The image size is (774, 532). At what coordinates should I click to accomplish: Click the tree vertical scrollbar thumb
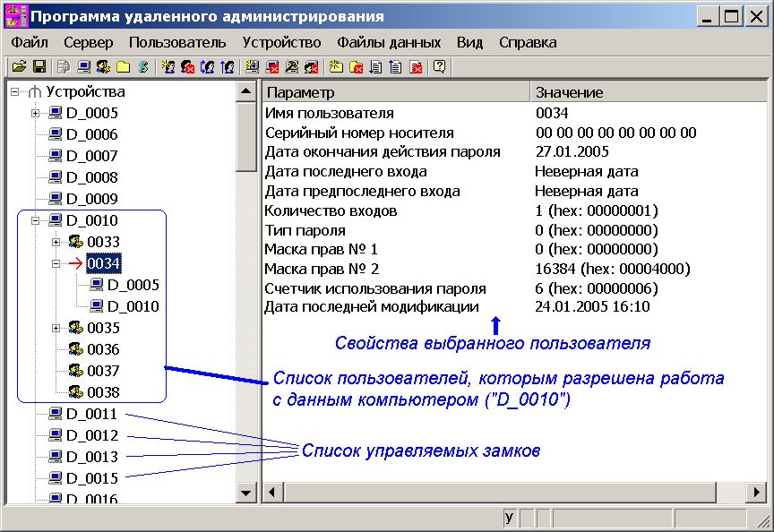245,137
